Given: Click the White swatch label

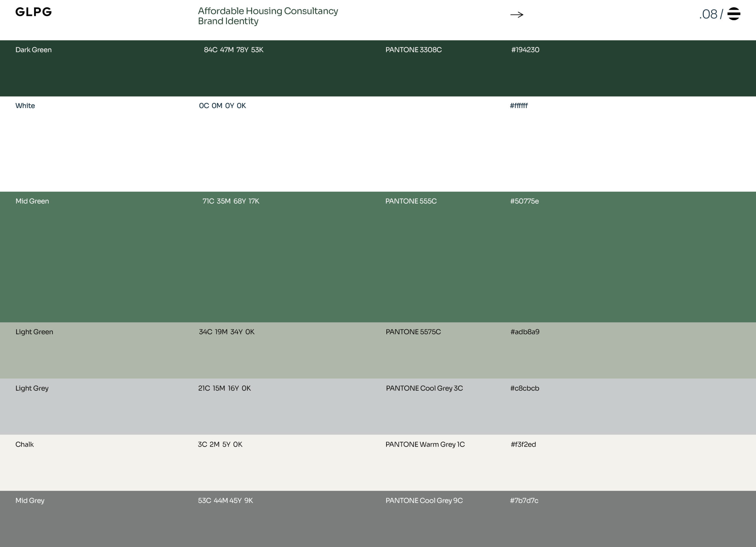Looking at the screenshot, I should 25,106.
